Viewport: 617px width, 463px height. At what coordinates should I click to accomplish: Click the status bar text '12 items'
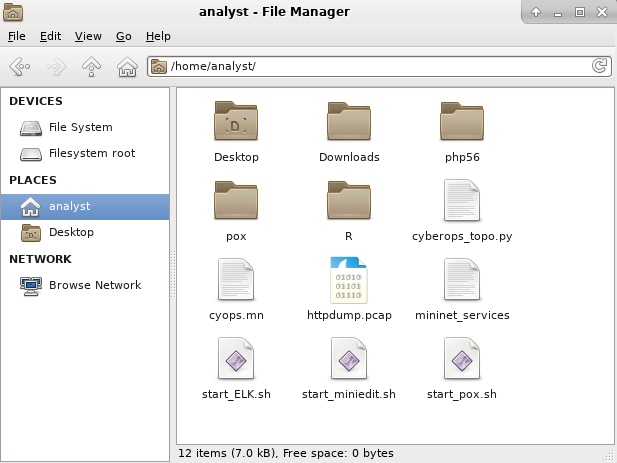pos(202,453)
